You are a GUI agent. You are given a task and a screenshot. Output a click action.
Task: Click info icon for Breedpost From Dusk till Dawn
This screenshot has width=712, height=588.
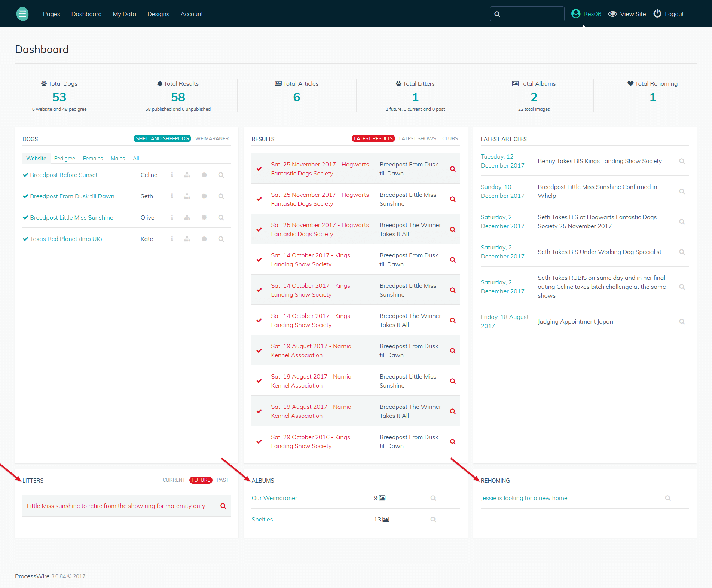pos(172,196)
